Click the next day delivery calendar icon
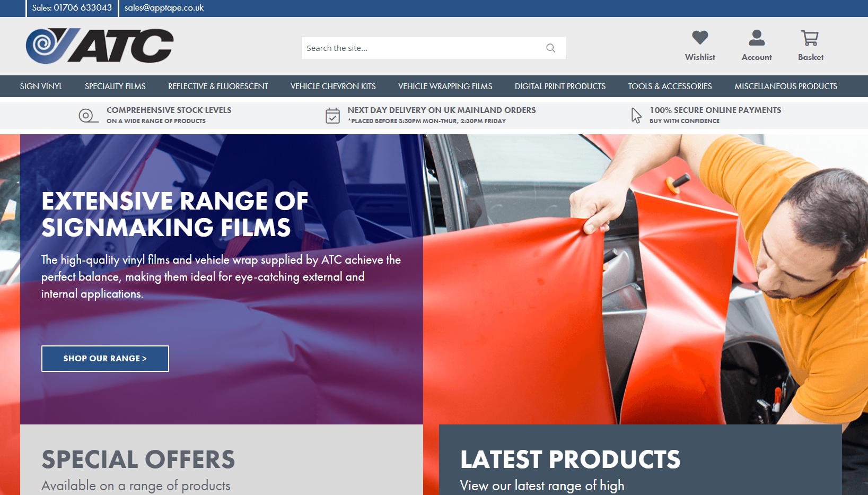The width and height of the screenshot is (868, 495). click(333, 115)
